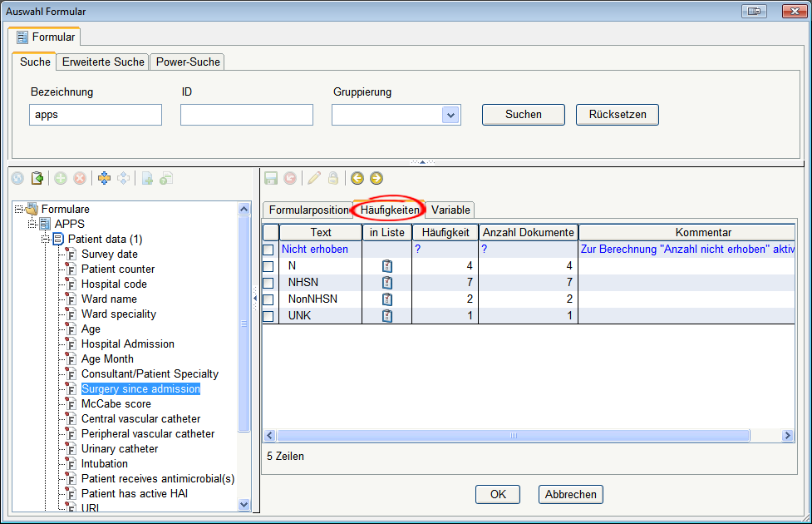Open the Gruppierung dropdown list
812x524 pixels.
pyautogui.click(x=450, y=115)
